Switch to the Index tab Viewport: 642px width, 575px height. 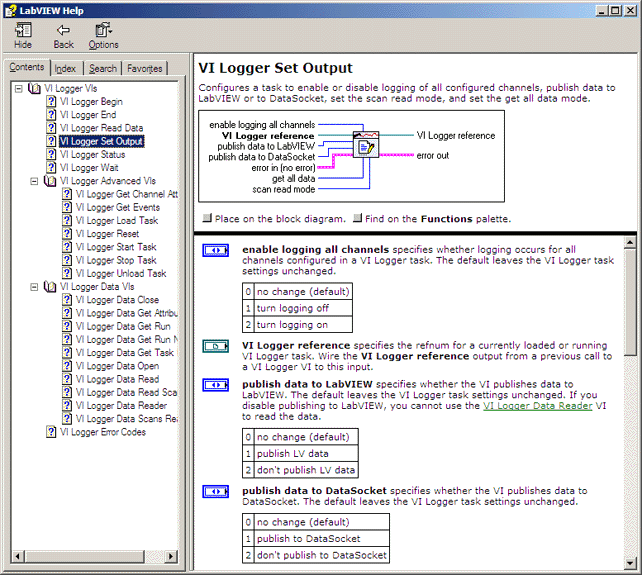coord(66,68)
